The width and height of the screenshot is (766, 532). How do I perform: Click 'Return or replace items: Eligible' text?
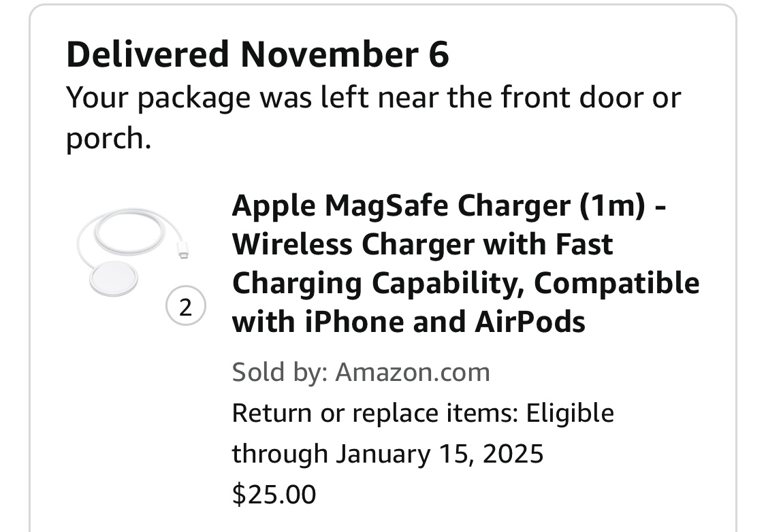click(422, 413)
